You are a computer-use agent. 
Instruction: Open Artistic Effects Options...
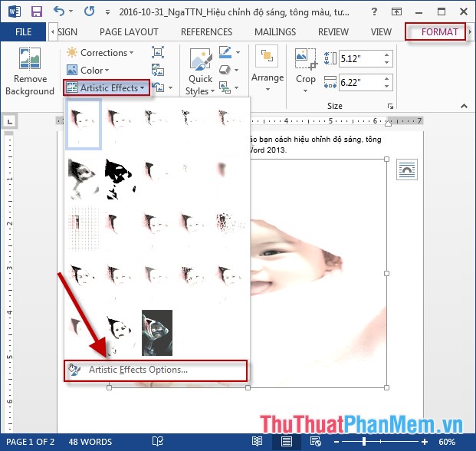[156, 370]
